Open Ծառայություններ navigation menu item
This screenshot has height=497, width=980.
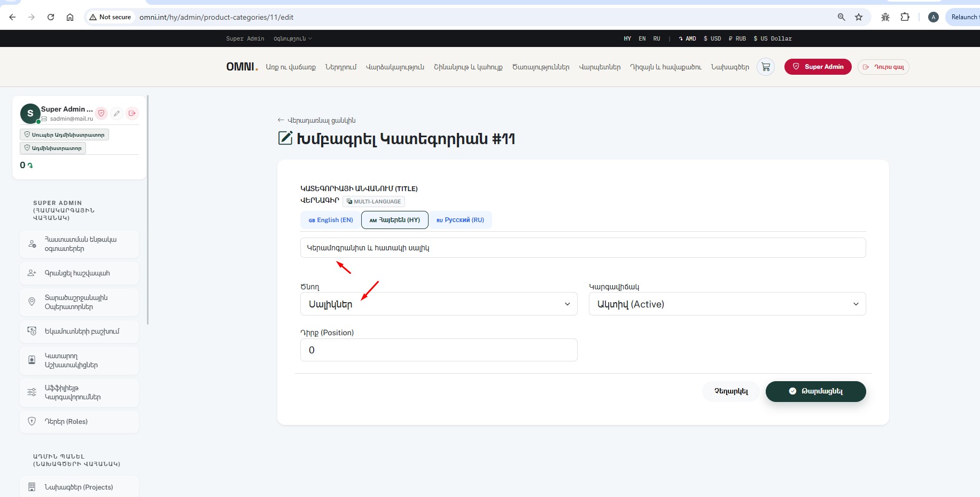(541, 67)
